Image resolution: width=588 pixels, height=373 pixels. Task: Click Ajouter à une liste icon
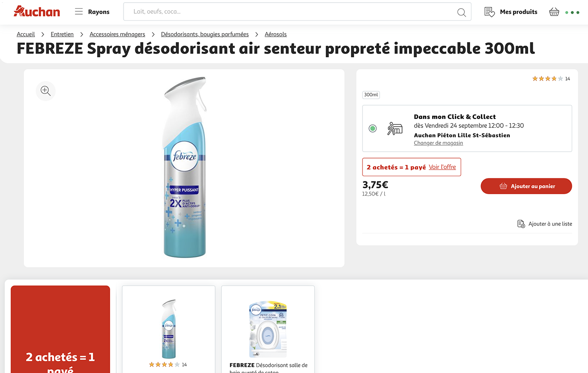(x=521, y=224)
